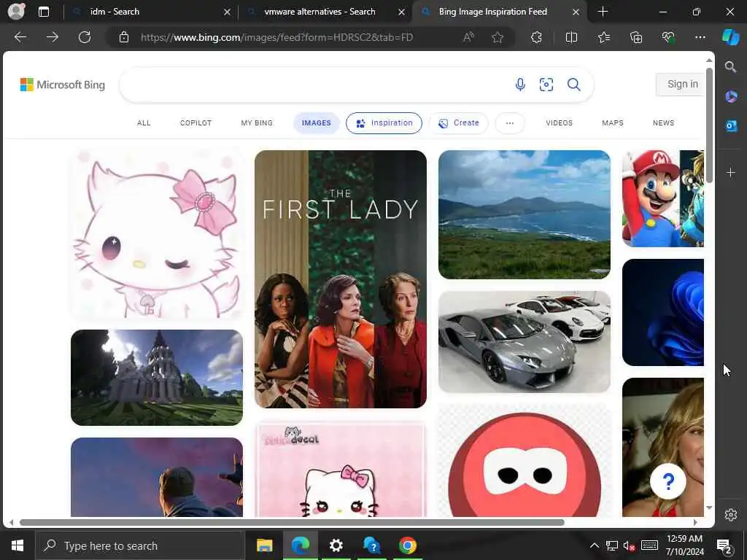
Task: Toggle Split screen icon
Action: [x=571, y=37]
